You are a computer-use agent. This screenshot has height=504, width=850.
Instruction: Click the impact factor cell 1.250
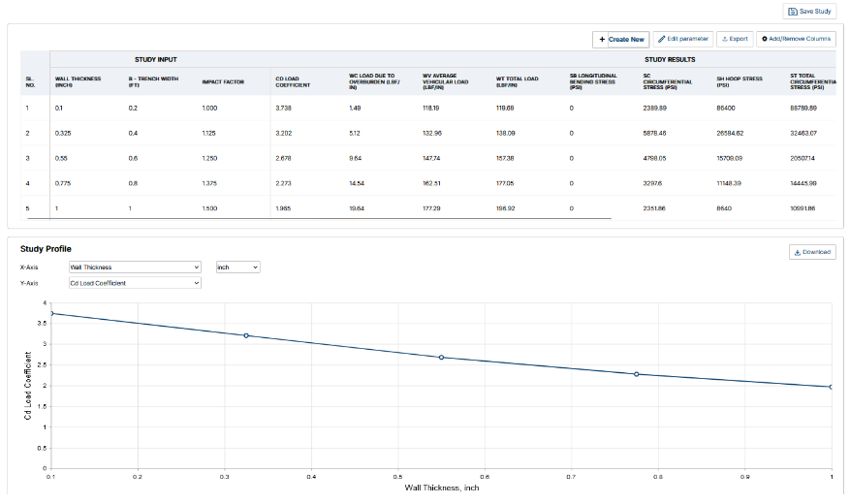pos(209,158)
